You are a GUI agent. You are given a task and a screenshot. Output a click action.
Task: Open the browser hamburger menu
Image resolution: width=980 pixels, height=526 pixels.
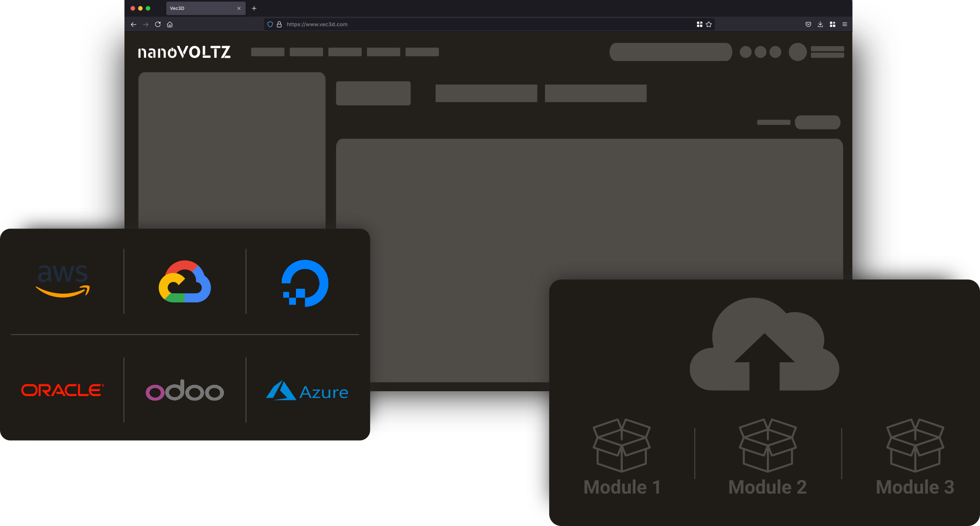(845, 24)
